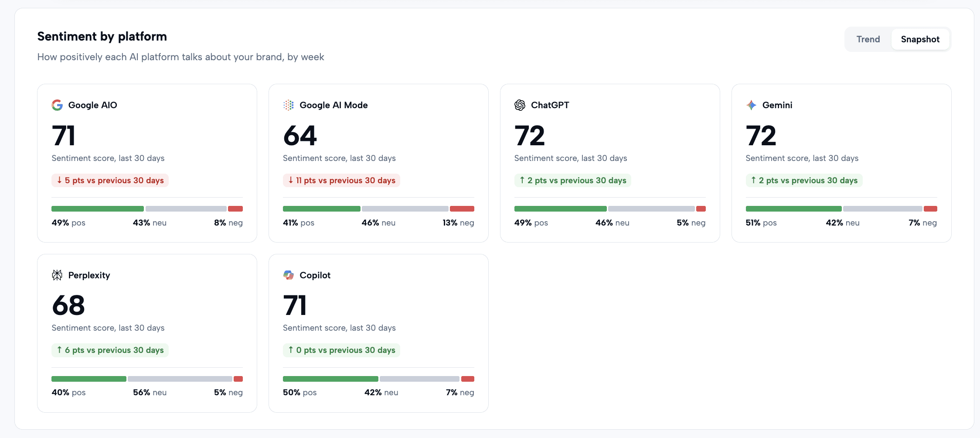This screenshot has width=980, height=438.
Task: Click '46% neu' in ChatGPT card
Action: [612, 222]
